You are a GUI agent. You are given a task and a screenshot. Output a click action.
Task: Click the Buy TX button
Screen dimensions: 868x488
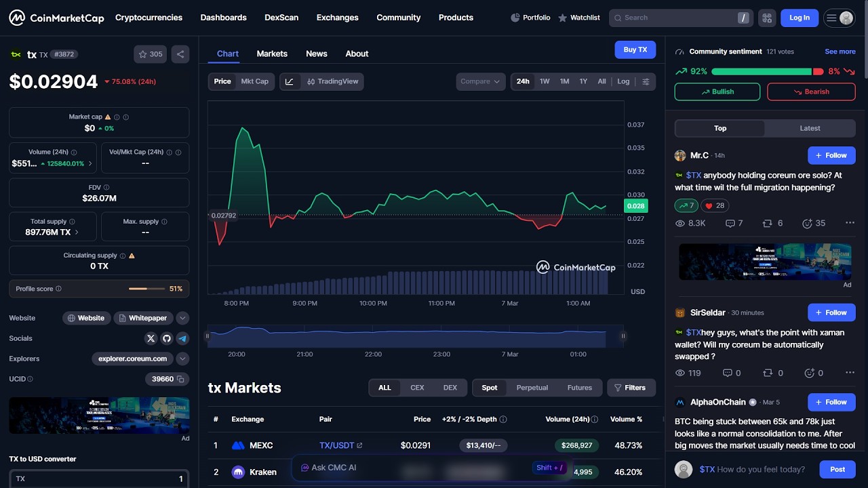635,49
